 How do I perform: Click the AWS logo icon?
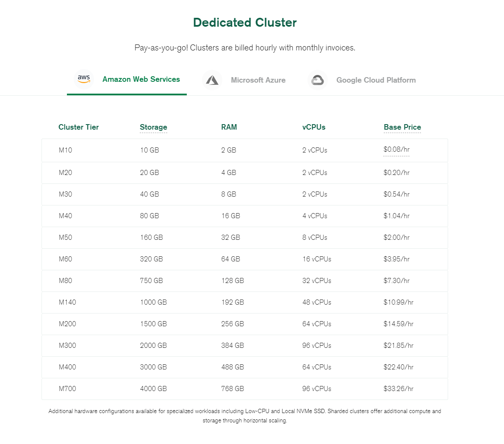tap(83, 79)
